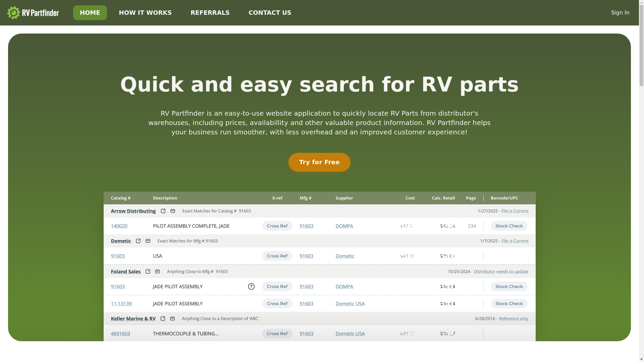Open the Foland Sales link
Viewport: 644px width, 362px height.
125,271
